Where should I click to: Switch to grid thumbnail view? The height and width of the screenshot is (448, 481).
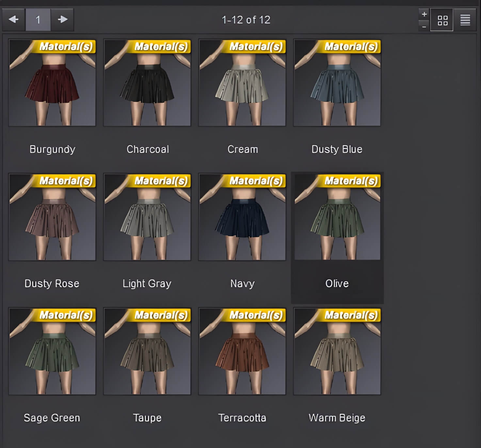coord(442,20)
